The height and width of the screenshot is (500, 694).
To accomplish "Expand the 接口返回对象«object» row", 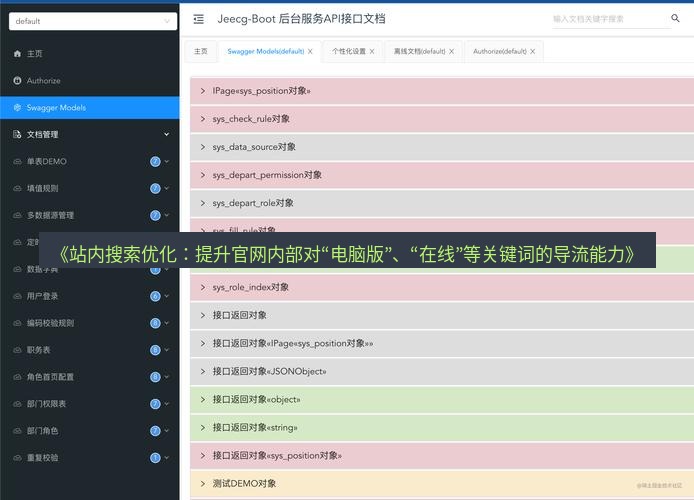I will pyautogui.click(x=442, y=400).
